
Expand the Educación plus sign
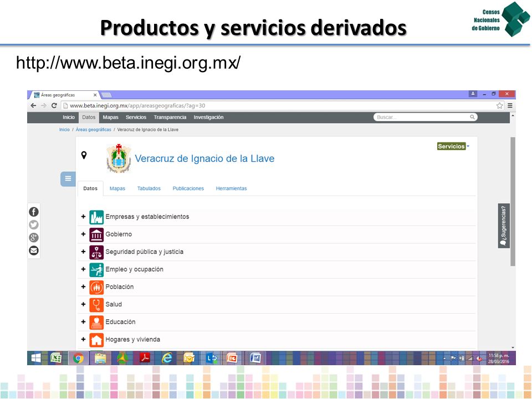point(83,321)
